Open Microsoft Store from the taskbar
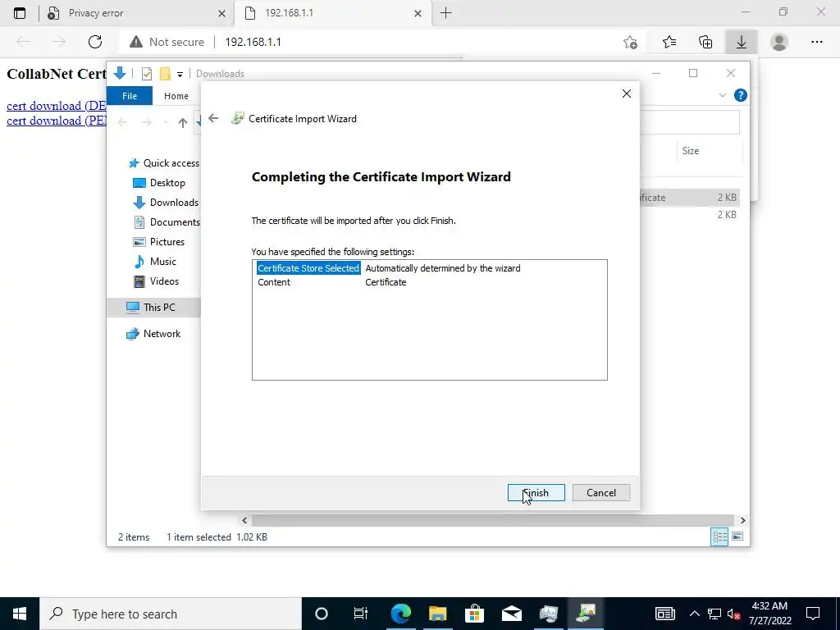 [475, 614]
